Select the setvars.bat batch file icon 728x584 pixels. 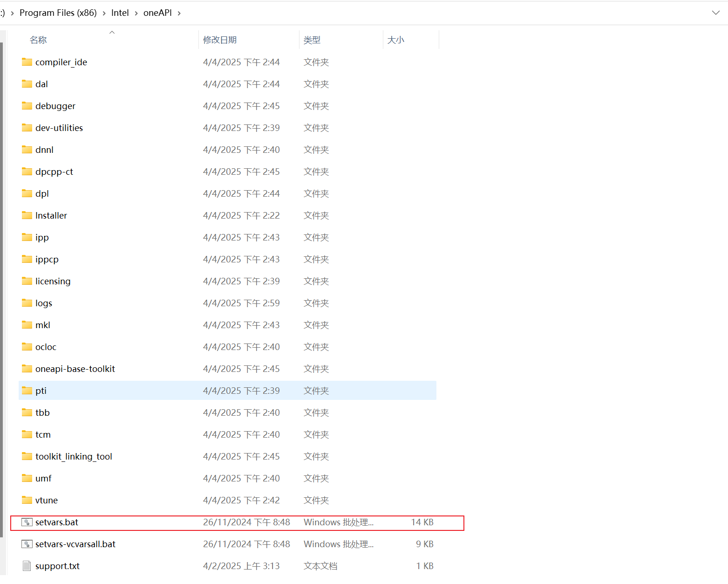27,522
